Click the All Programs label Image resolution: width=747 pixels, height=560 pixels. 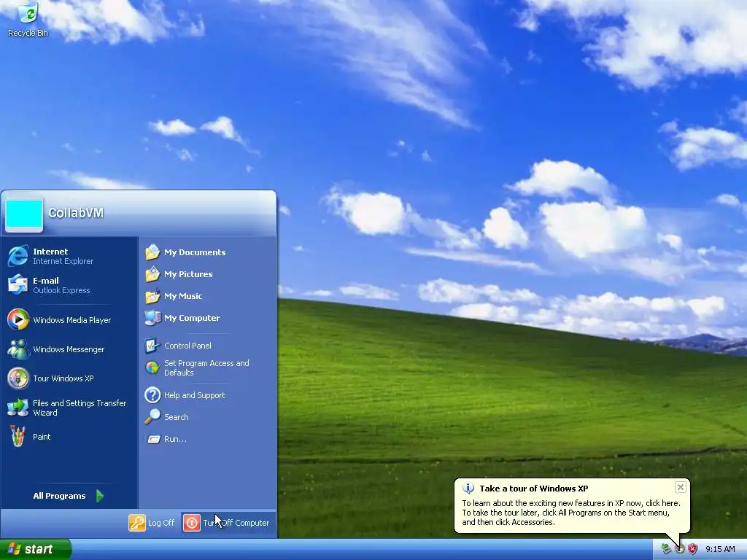(59, 496)
